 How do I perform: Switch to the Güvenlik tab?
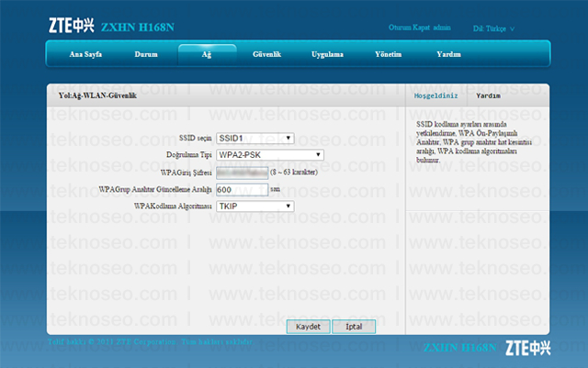[x=267, y=54]
